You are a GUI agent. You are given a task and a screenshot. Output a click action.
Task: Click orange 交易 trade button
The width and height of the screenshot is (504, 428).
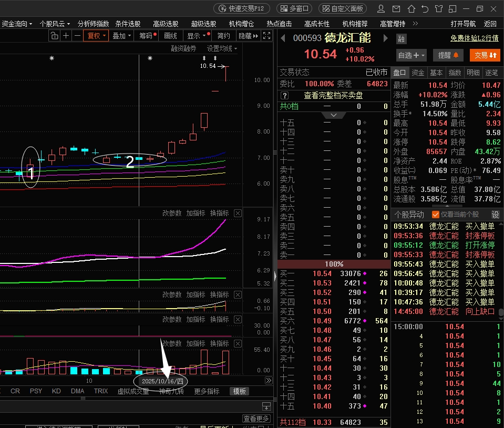point(485,55)
